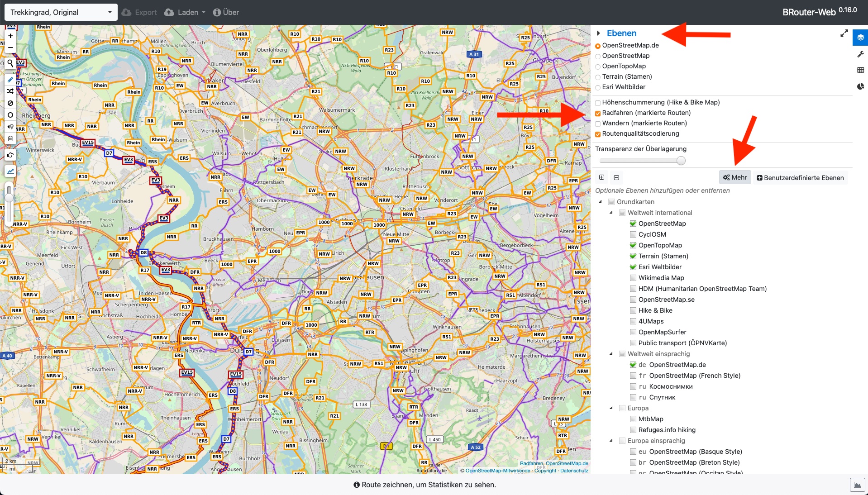Click the pointing hand icon on map
868x495 pixels.
(x=10, y=155)
